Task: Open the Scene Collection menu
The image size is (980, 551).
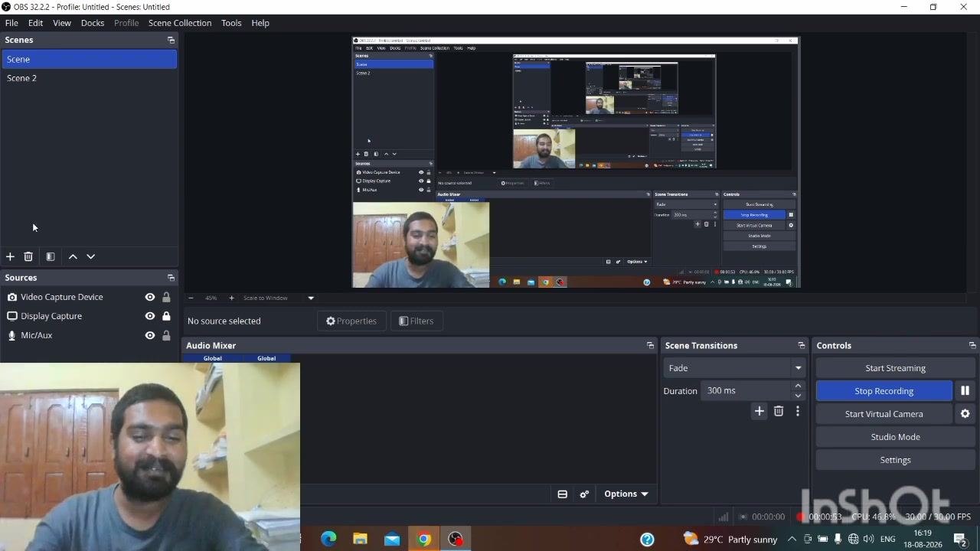Action: pyautogui.click(x=180, y=23)
